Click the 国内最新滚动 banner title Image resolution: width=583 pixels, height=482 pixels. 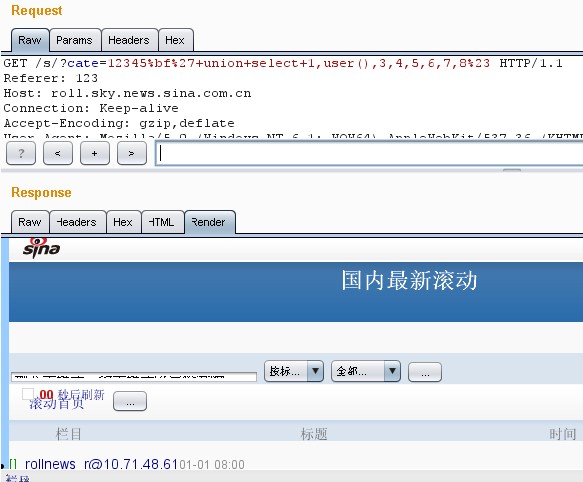[x=409, y=280]
